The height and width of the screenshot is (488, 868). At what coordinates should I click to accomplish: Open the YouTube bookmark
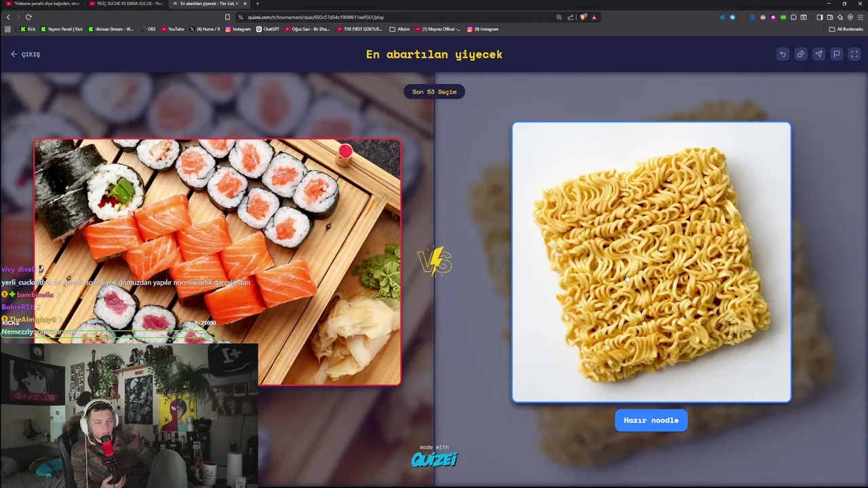(x=172, y=29)
